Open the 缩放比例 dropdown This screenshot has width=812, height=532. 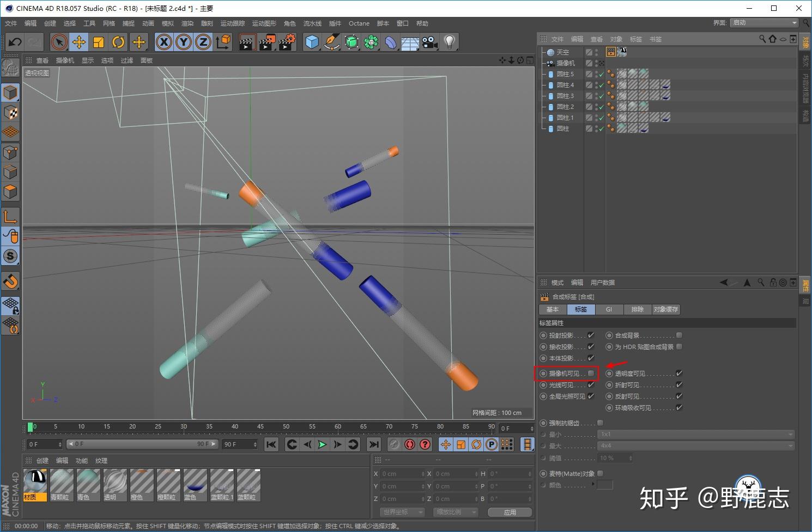tap(456, 512)
